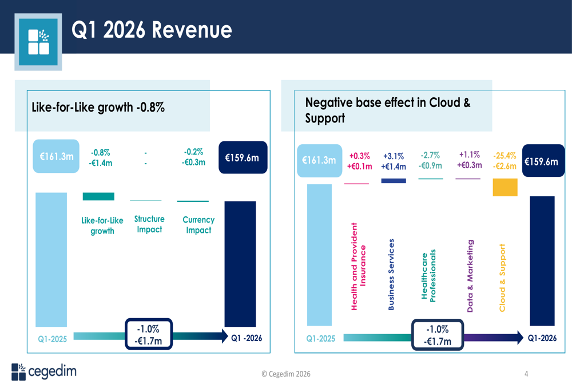Click the yellow Cloud & Support bar
The image size is (572, 392).
tap(505, 188)
